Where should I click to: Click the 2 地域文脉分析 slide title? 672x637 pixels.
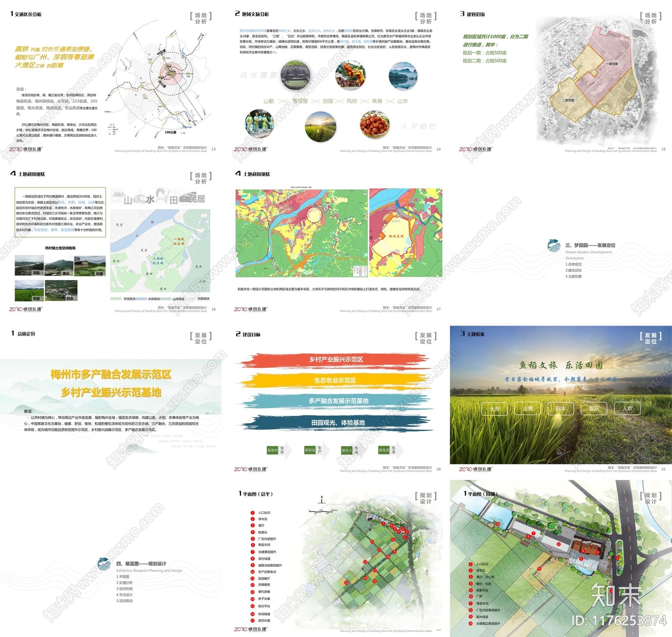252,14
